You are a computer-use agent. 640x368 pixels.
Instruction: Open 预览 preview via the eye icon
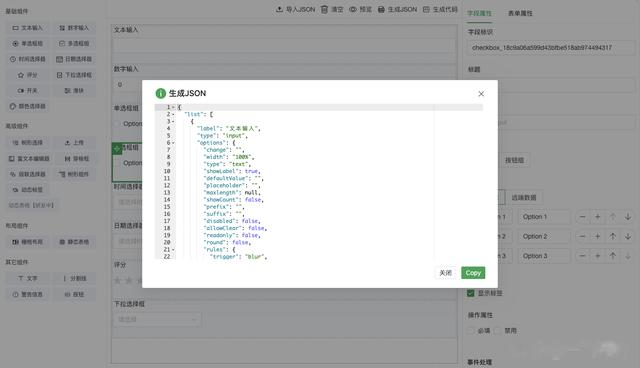(353, 9)
